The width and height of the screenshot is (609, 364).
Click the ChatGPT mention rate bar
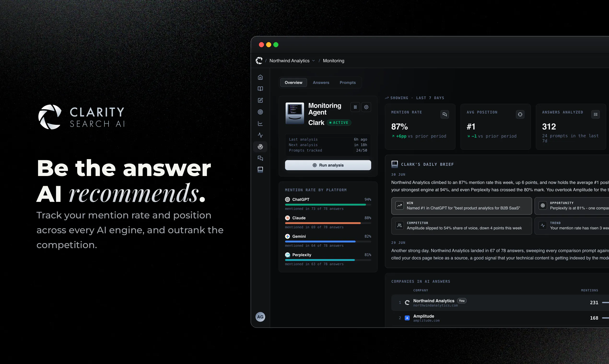pyautogui.click(x=328, y=205)
